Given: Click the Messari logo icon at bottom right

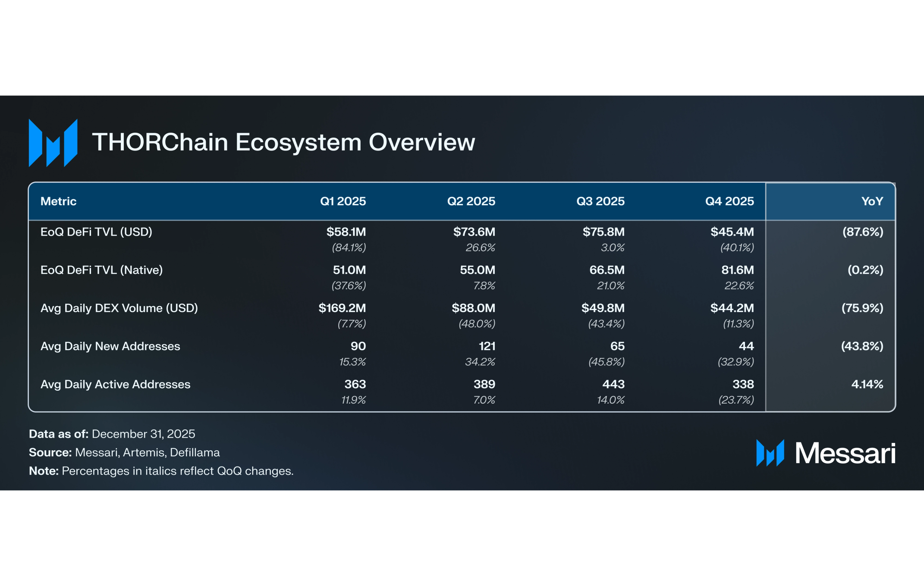Looking at the screenshot, I should click(770, 453).
